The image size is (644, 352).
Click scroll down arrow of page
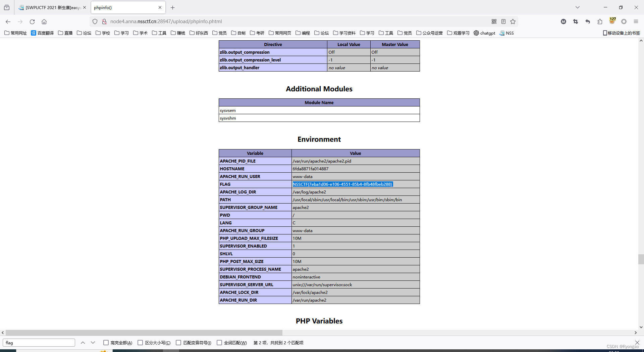tap(641, 327)
